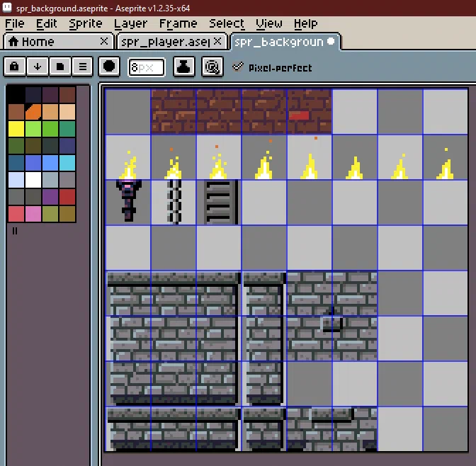Click the brush size input field
Screen dimensions: 476x466
pos(147,67)
